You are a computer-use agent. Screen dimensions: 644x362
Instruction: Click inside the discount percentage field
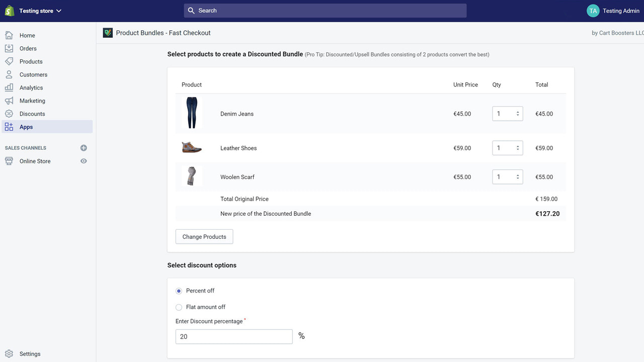point(233,336)
